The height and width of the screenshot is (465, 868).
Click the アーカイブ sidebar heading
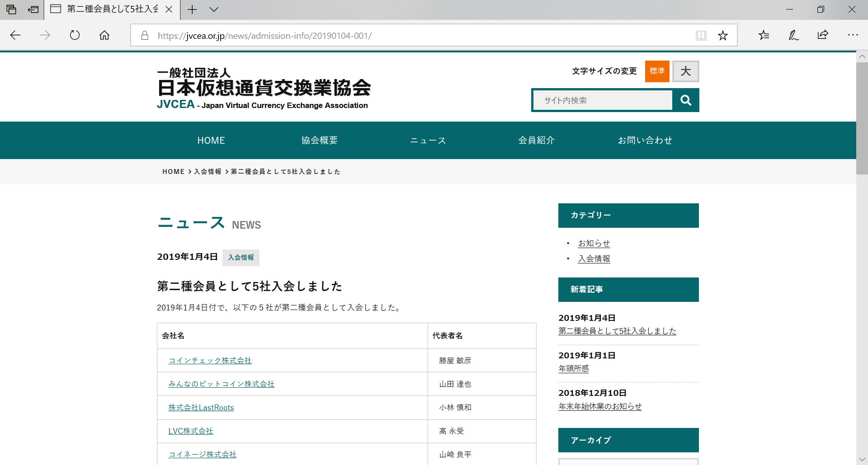(x=628, y=440)
